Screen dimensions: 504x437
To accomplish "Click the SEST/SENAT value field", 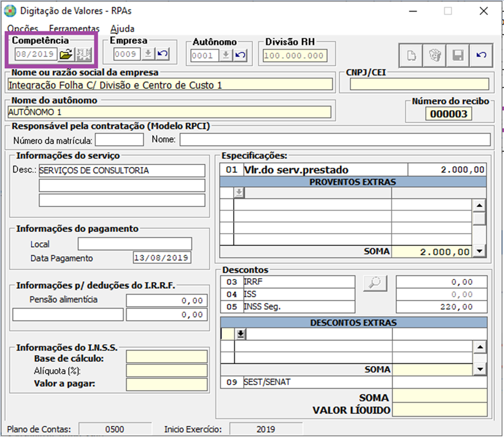I will (x=439, y=382).
